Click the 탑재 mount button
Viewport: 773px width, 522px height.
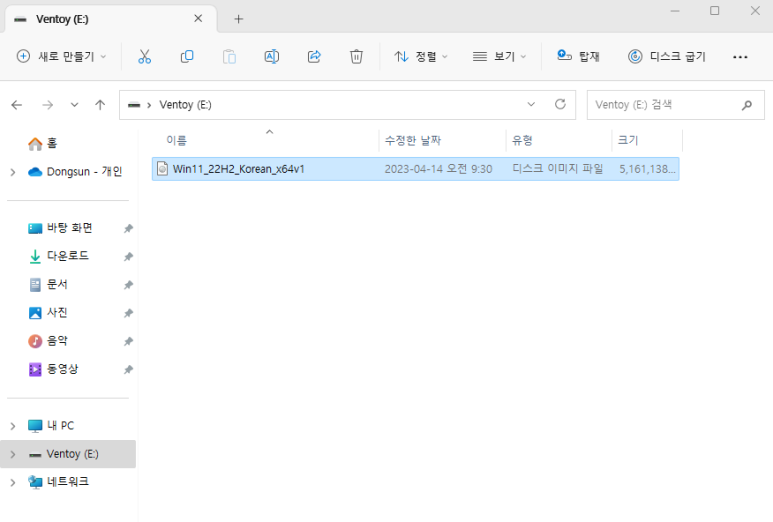(x=578, y=57)
